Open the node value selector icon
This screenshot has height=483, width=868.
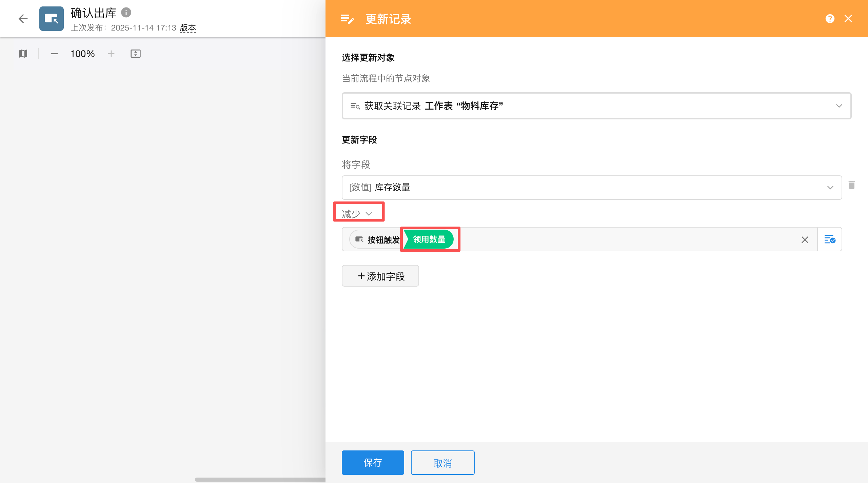click(830, 239)
